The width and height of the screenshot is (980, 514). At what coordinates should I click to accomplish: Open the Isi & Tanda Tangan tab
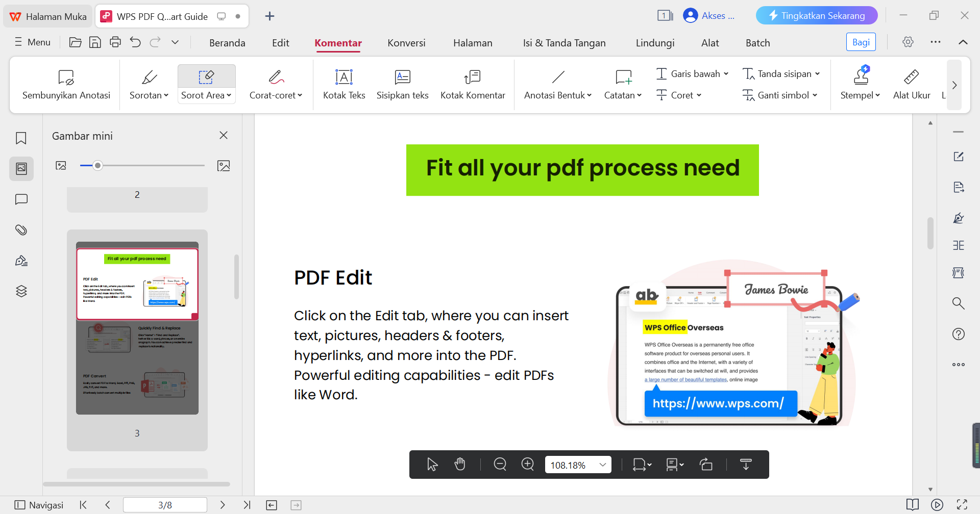click(x=563, y=43)
